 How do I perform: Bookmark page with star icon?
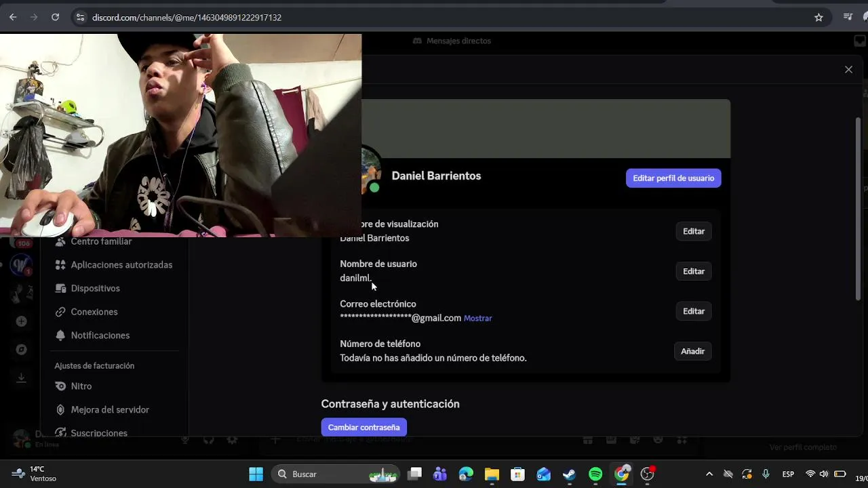(x=818, y=18)
